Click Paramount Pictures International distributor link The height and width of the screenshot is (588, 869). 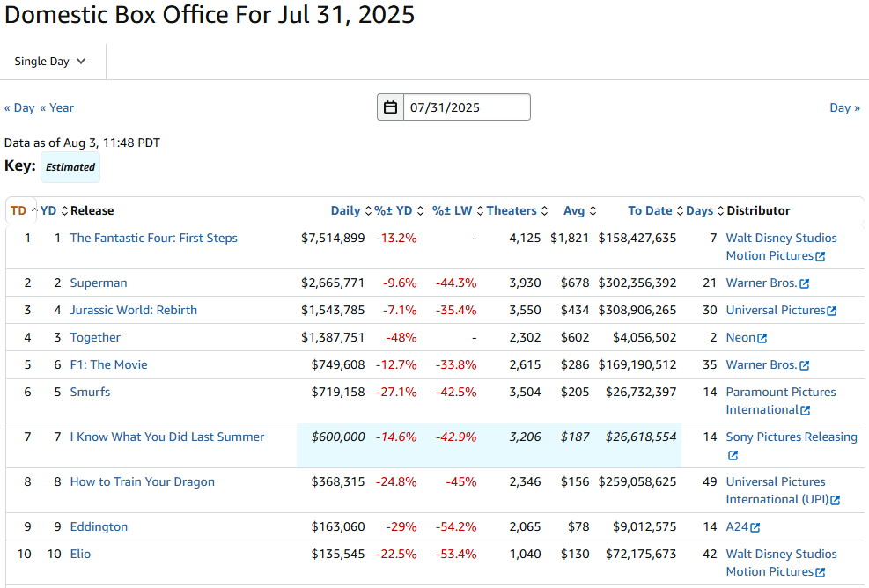781,401
